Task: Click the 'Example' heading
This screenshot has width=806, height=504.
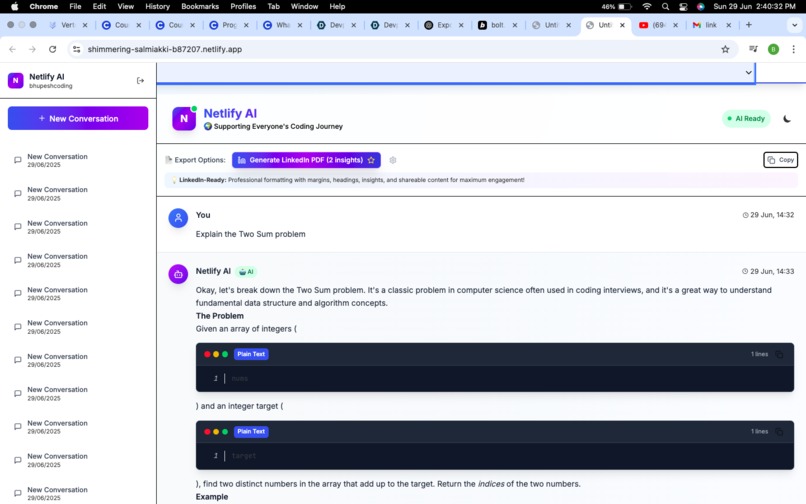Action: (212, 497)
